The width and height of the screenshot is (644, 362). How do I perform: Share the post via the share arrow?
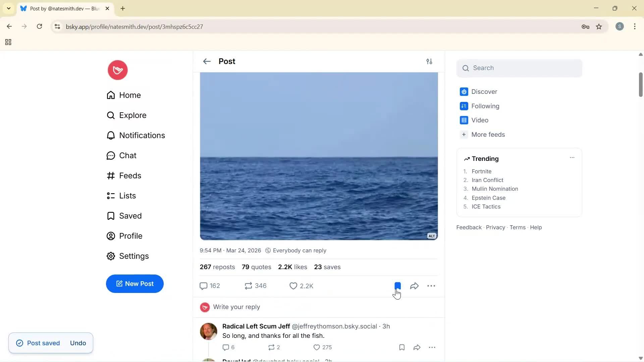coord(414,286)
